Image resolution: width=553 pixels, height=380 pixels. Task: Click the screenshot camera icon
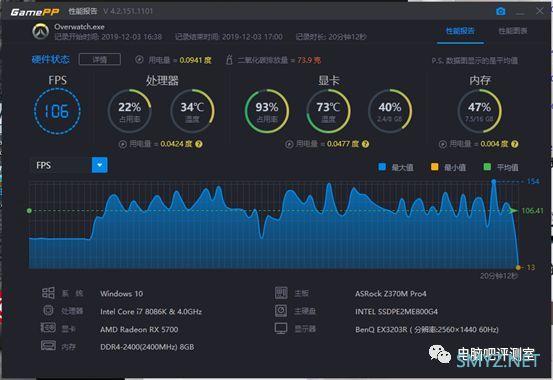500,12
